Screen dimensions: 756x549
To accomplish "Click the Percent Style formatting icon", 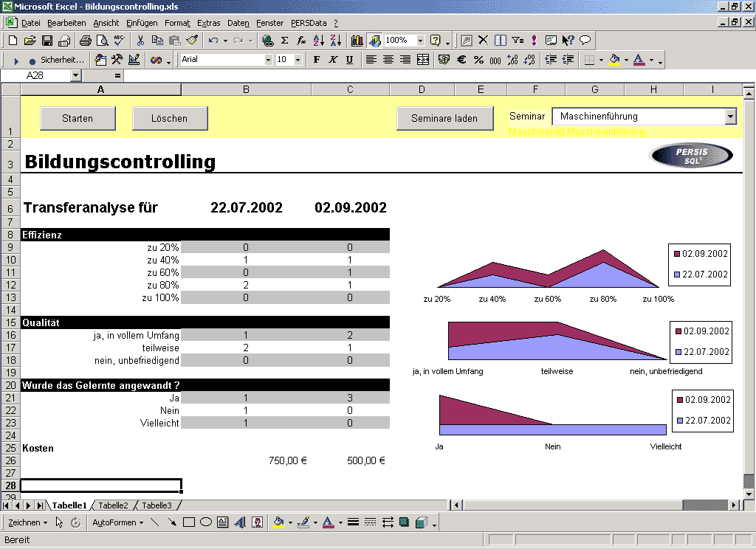I will (x=478, y=59).
